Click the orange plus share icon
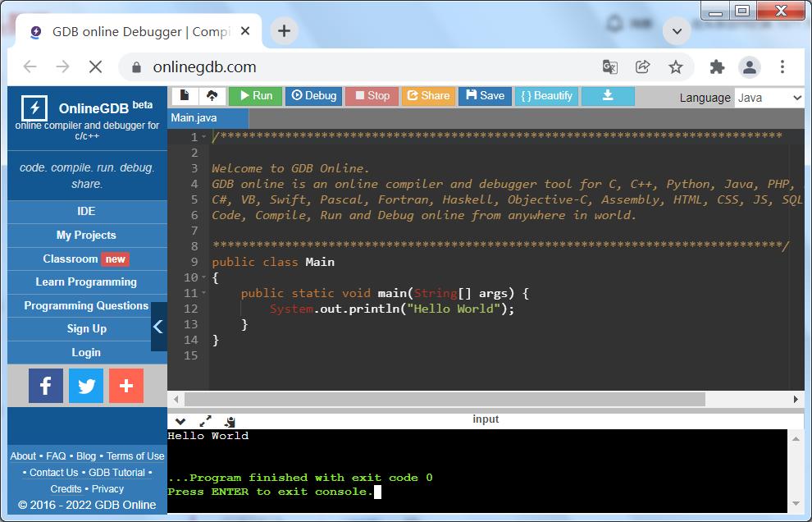 (125, 386)
